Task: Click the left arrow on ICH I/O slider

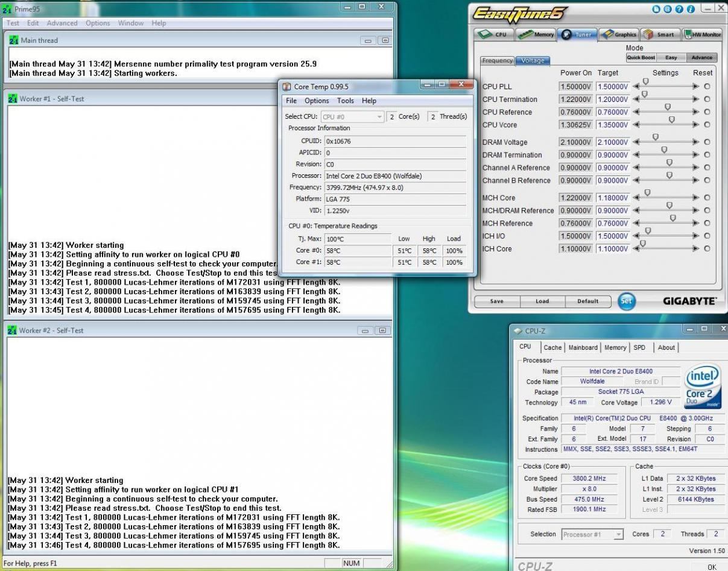Action: pos(636,236)
